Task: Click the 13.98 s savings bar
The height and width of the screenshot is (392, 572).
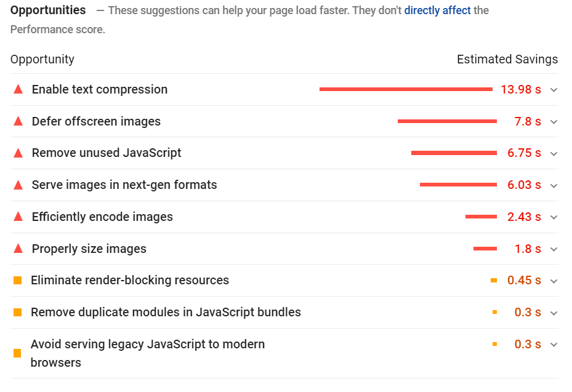Action: (406, 90)
